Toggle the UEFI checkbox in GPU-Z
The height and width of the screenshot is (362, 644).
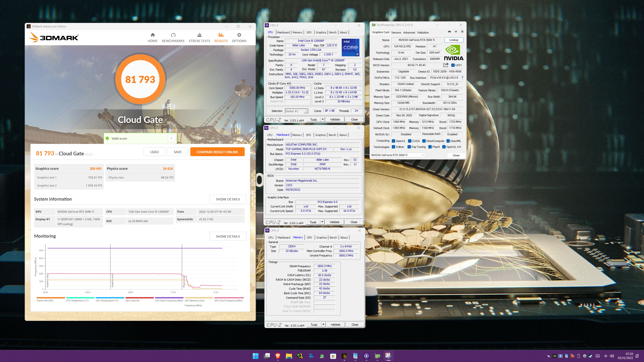click(x=453, y=65)
